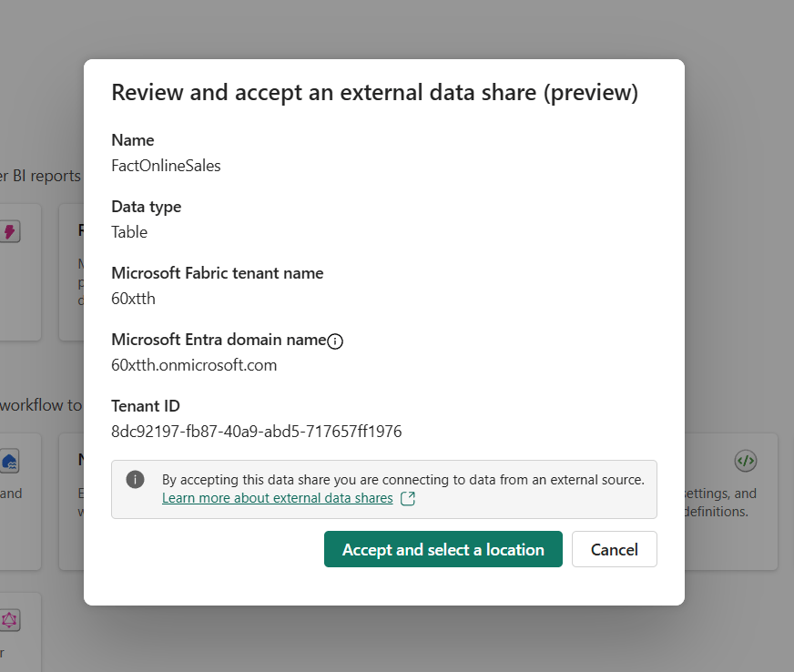This screenshot has width=794, height=672.
Task: Click the Table data type value
Action: (x=129, y=232)
